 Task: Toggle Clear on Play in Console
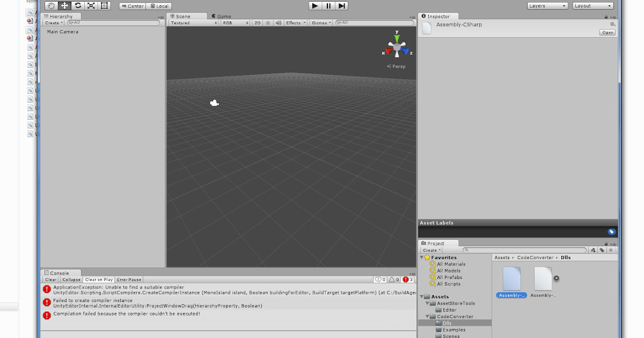pos(99,280)
